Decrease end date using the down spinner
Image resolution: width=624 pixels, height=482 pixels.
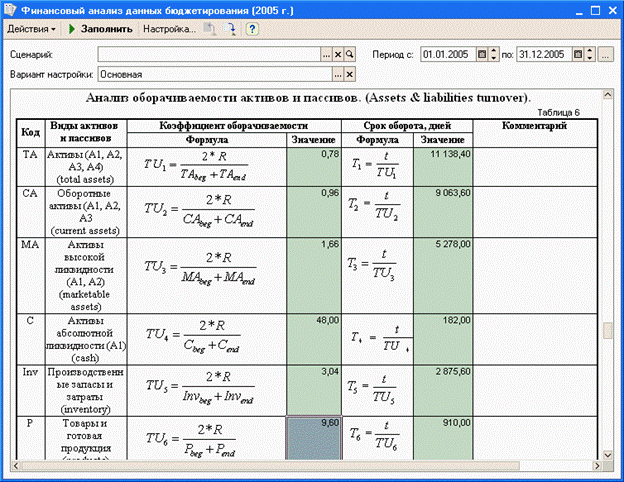[x=590, y=58]
